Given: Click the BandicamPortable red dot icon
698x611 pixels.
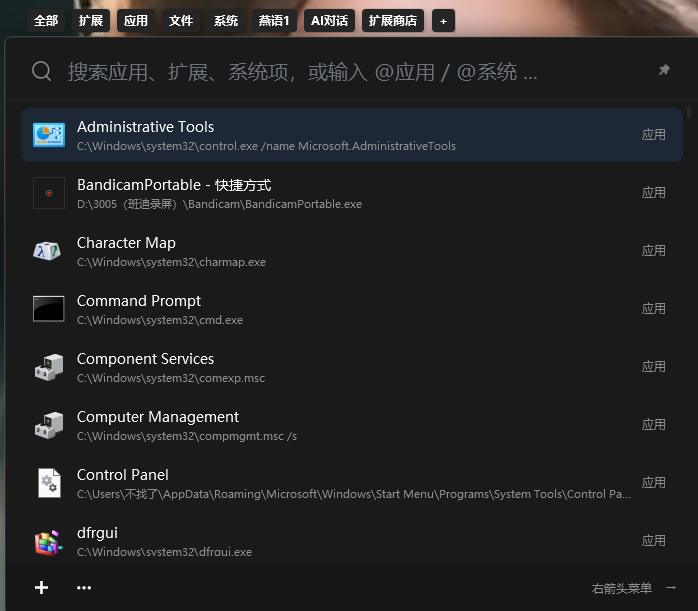Looking at the screenshot, I should coord(49,193).
